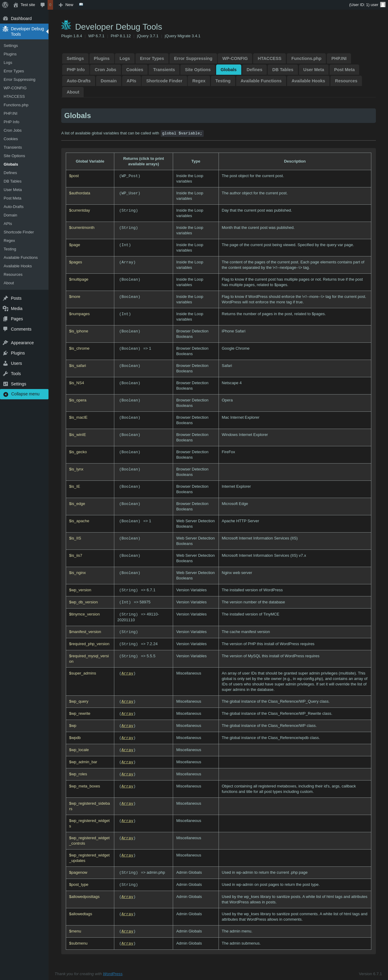Click the Posts pushpin icon
388x980 pixels.
(5, 298)
